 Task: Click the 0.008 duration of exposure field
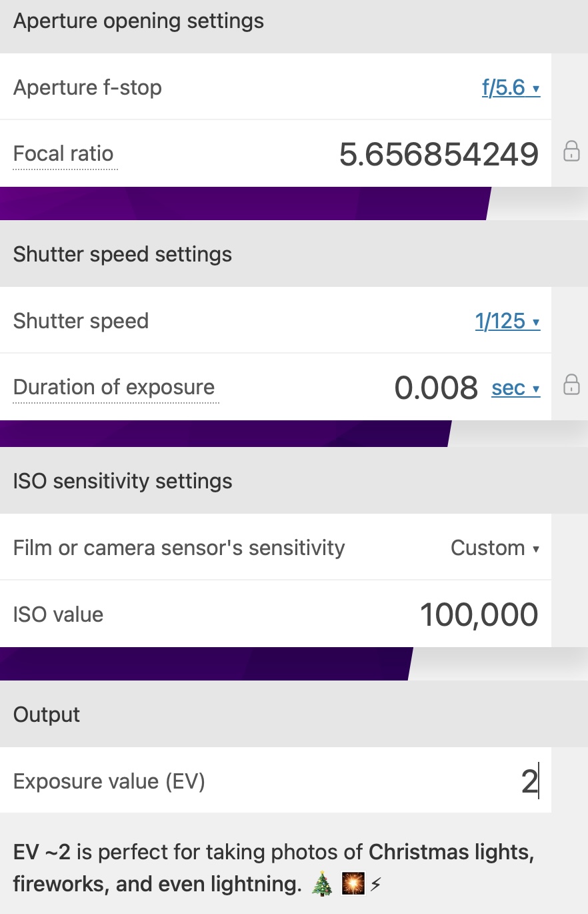436,388
